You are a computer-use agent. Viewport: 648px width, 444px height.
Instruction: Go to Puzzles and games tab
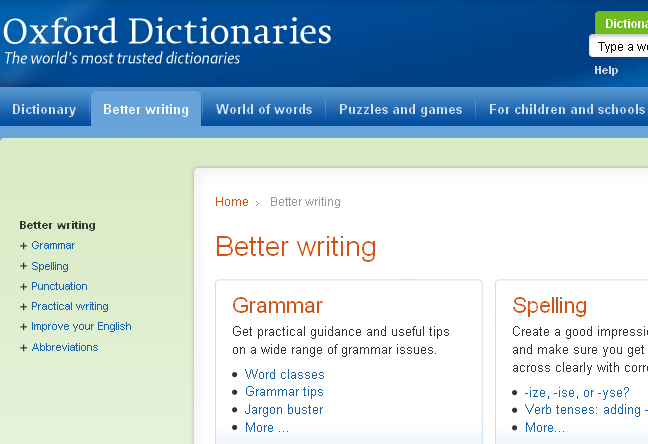pyautogui.click(x=400, y=109)
